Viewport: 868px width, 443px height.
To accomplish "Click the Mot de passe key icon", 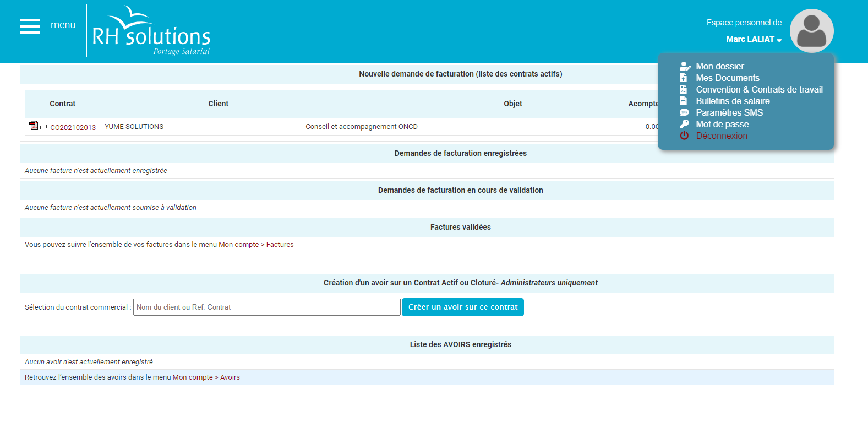I will click(x=684, y=124).
